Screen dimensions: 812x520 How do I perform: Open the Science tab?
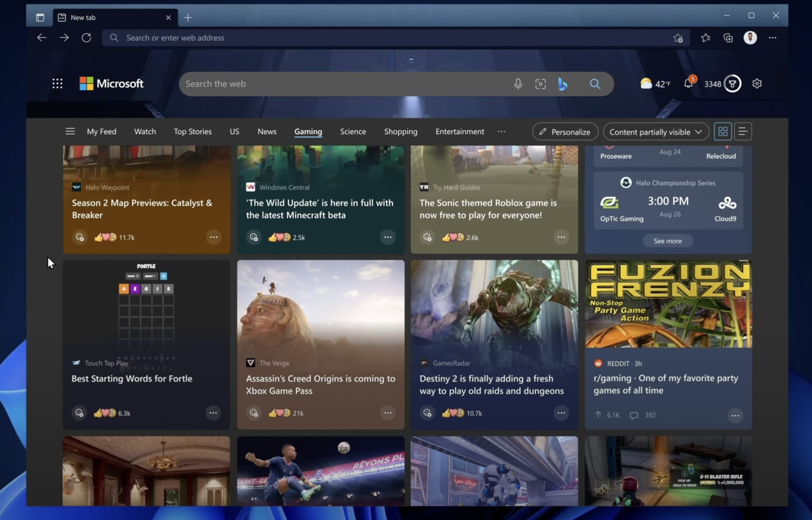[353, 132]
